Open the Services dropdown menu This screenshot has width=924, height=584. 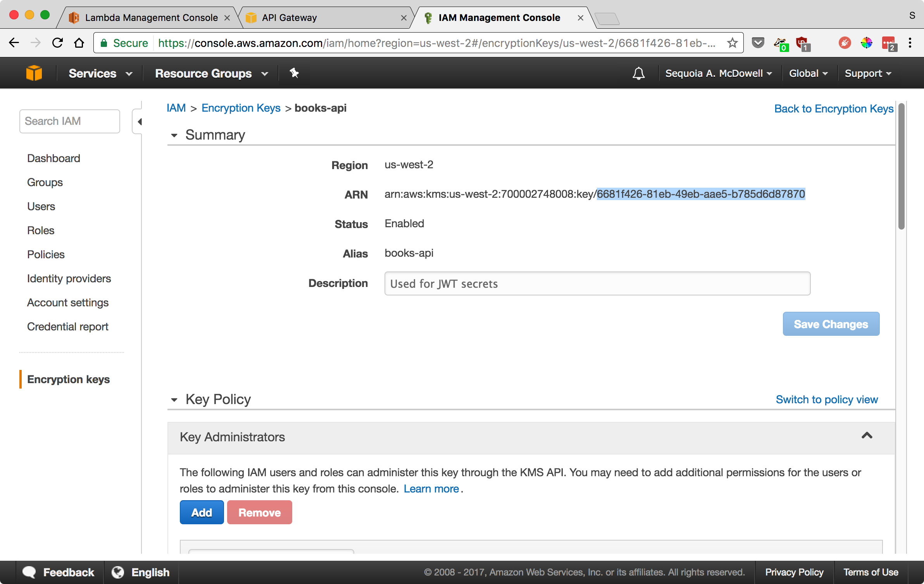pyautogui.click(x=101, y=73)
